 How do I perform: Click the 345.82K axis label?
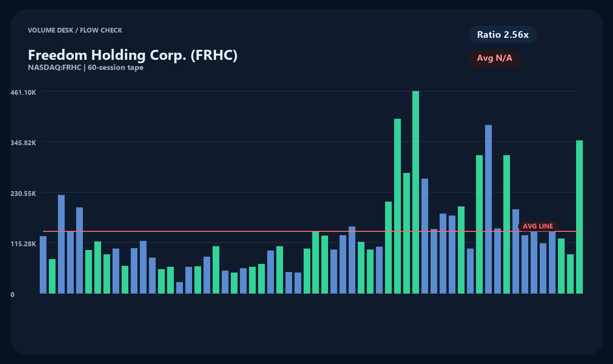(23, 143)
